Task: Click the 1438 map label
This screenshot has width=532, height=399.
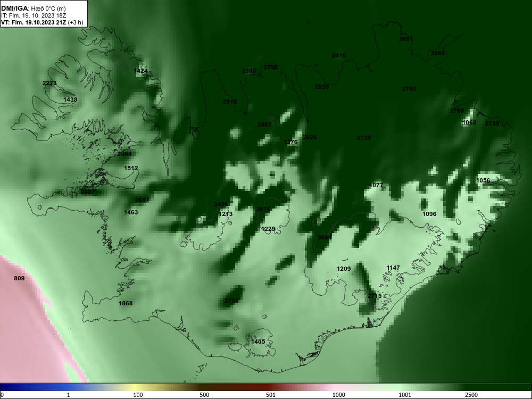Action: (x=70, y=99)
